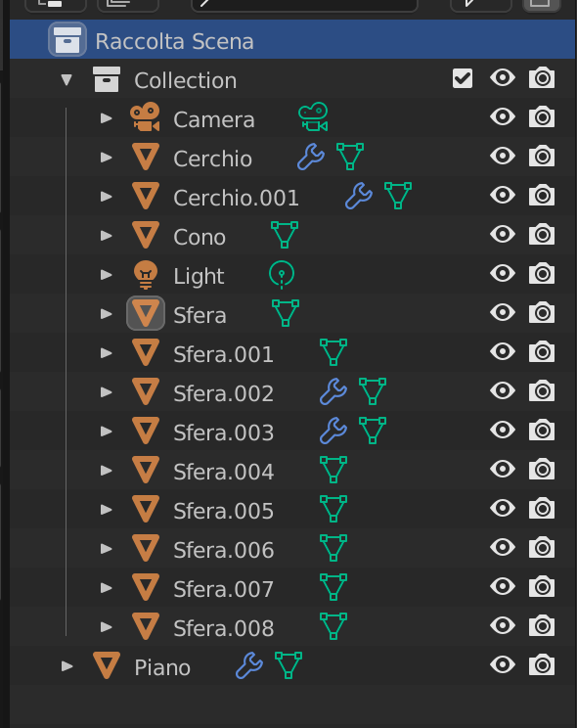Click the Cono mesh data icon

[285, 235]
